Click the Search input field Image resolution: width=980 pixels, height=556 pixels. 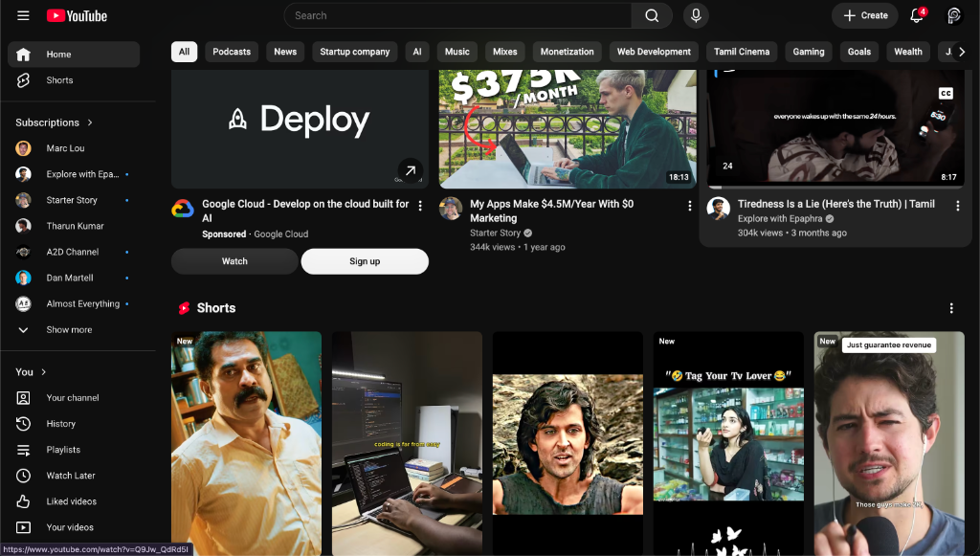(x=457, y=15)
